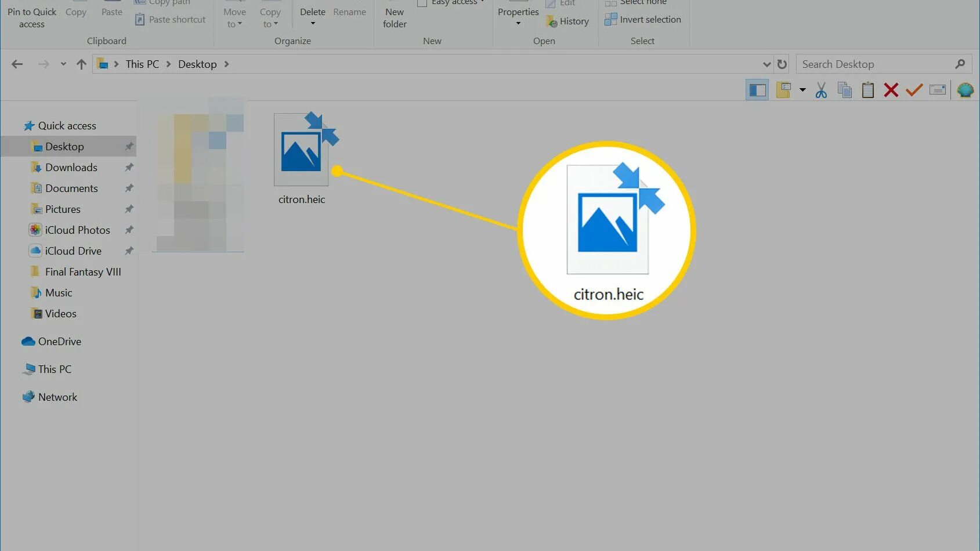Viewport: 980px width, 551px height.
Task: Click in the Search Desktop field
Action: (x=884, y=64)
